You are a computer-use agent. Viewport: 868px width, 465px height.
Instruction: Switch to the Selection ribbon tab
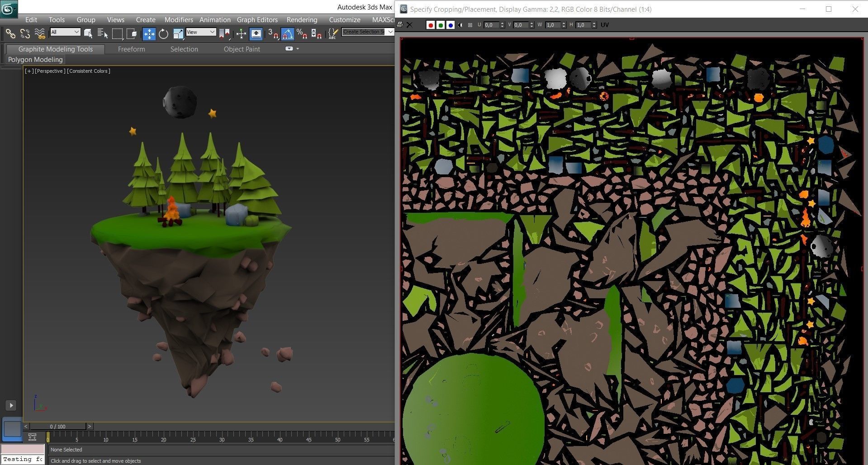pyautogui.click(x=184, y=49)
